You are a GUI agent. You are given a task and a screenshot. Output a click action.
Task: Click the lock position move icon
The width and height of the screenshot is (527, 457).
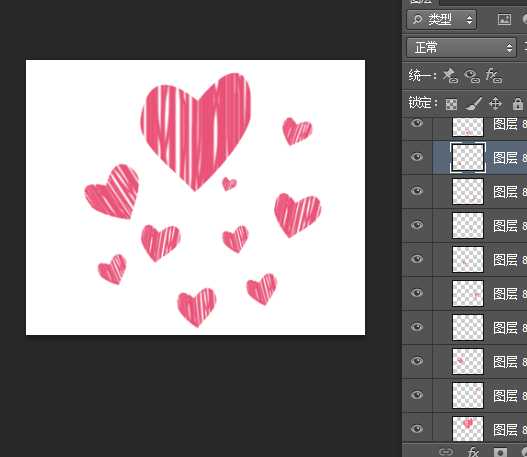click(x=495, y=104)
